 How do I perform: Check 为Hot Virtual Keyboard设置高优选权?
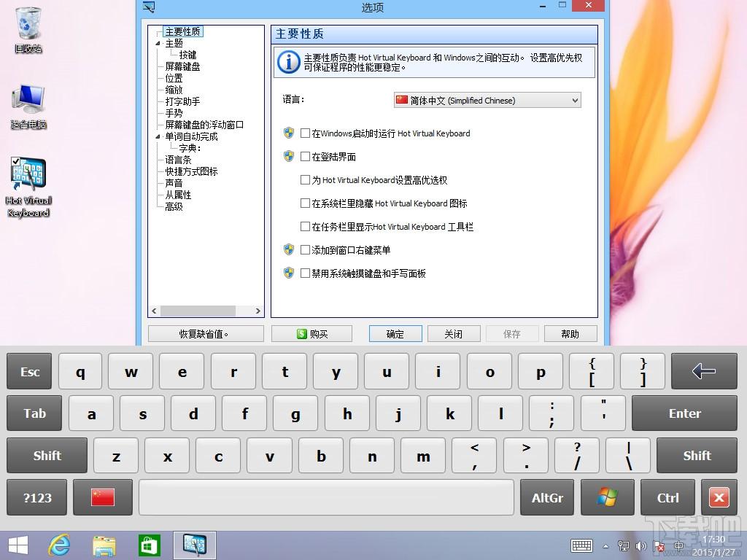click(x=306, y=180)
